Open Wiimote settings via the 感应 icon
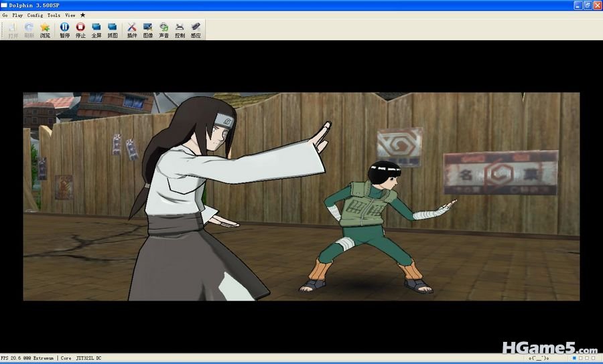This screenshot has height=364, width=603. click(196, 30)
